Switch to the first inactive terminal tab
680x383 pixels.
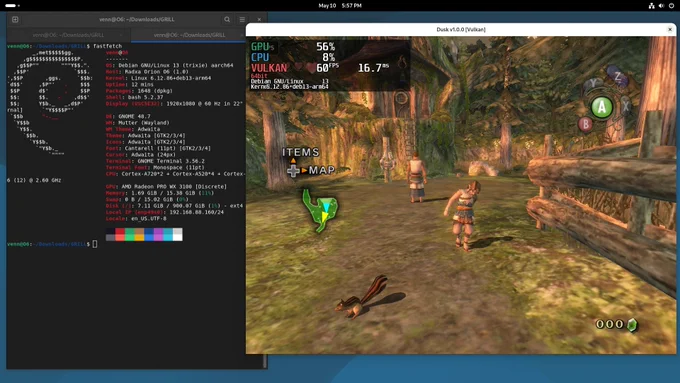[68, 35]
